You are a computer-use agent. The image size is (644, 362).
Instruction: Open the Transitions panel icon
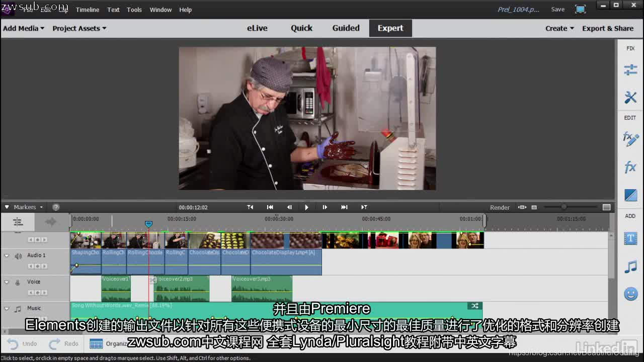pos(630,195)
